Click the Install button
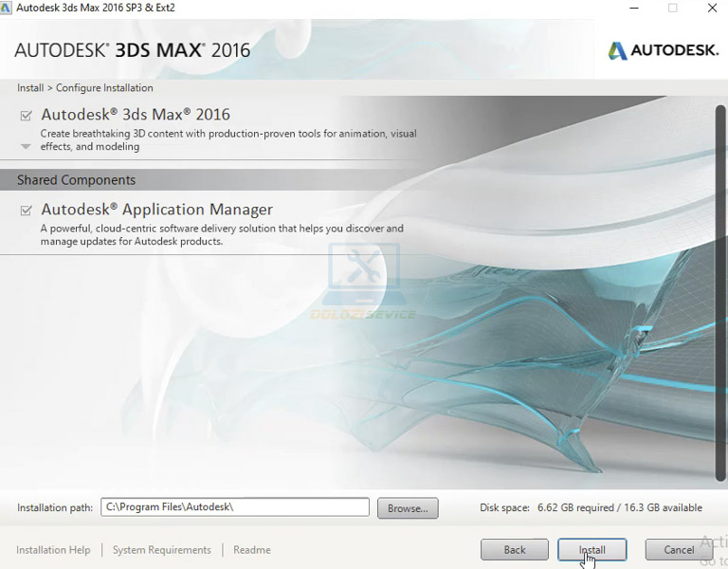 tap(591, 550)
